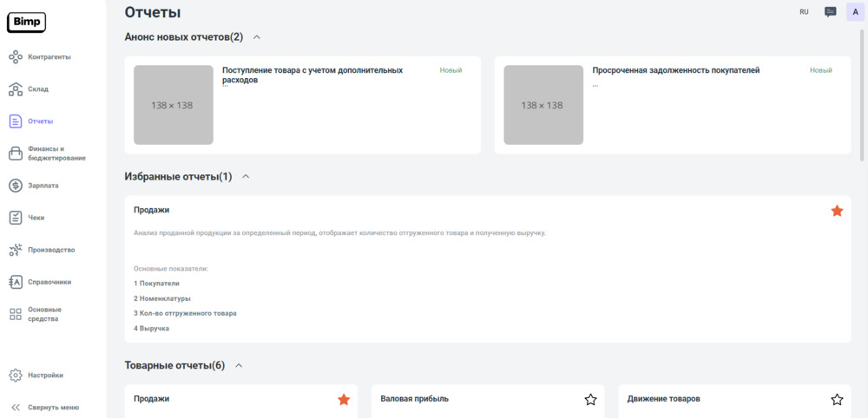Click the Bimp logo
This screenshot has width=868, height=418.
click(x=26, y=23)
